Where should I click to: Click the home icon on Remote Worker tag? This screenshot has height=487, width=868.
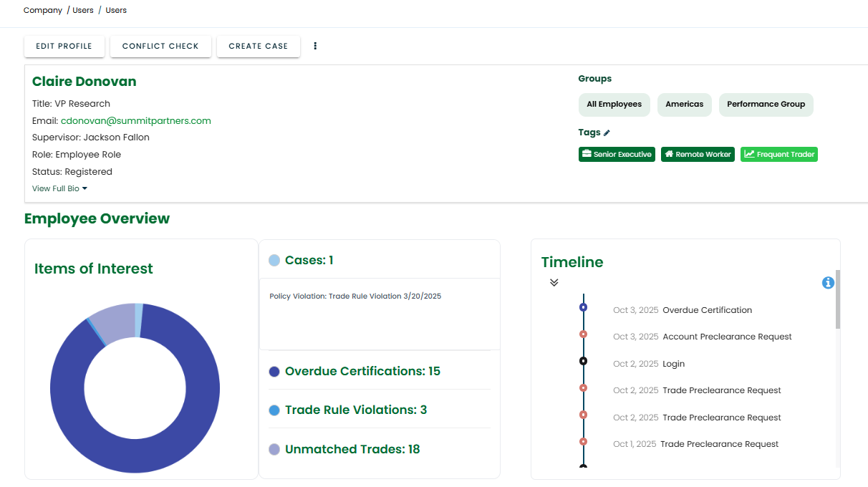tap(669, 154)
